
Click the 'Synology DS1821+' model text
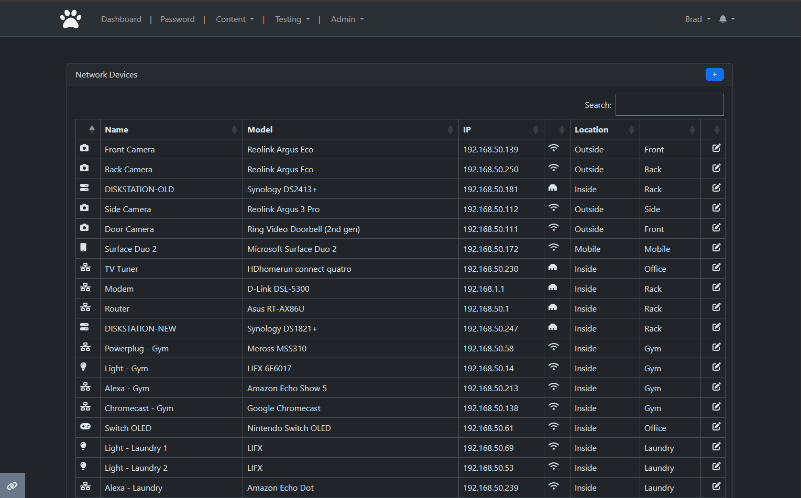[282, 329]
